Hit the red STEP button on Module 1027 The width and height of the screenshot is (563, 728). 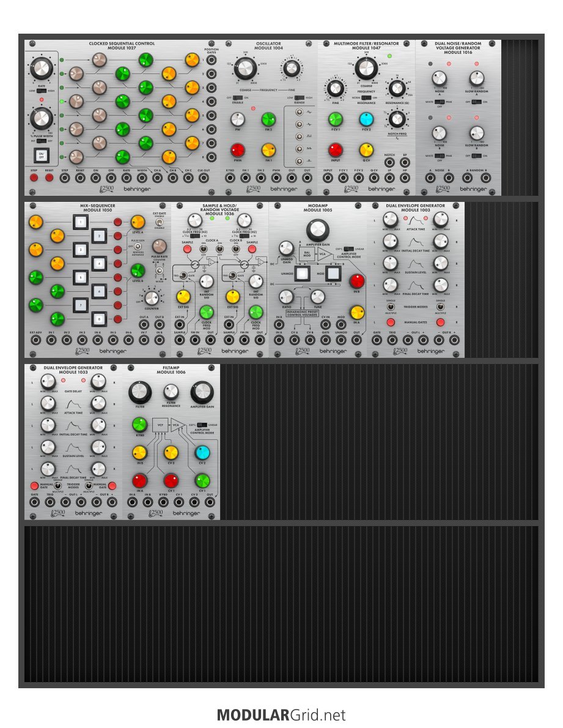[34, 177]
